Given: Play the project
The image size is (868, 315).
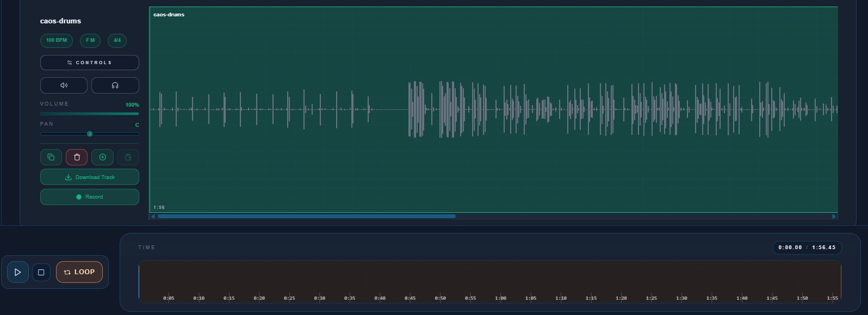Looking at the screenshot, I should (17, 272).
